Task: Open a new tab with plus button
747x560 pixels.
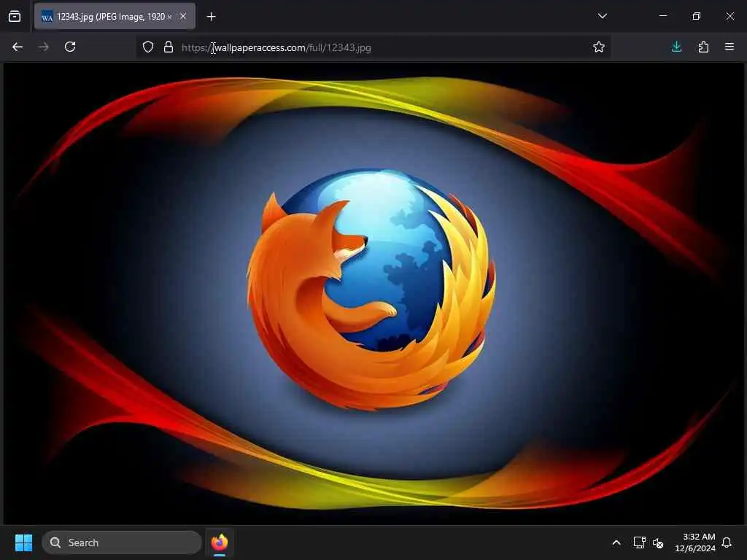Action: click(x=211, y=17)
